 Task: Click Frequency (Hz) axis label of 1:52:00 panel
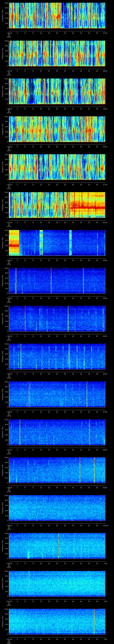(3, 243)
